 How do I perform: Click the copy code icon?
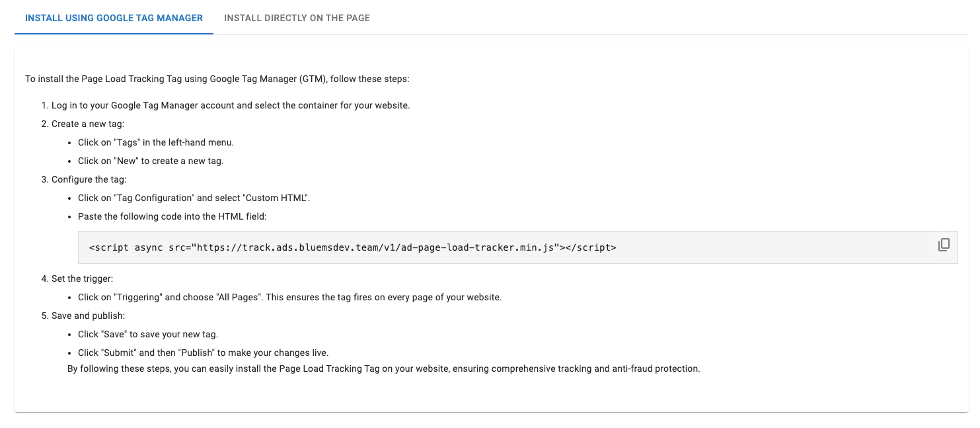coord(944,245)
